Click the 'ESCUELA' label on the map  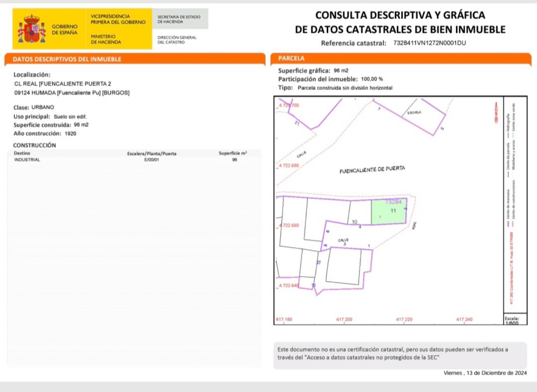[414, 112]
